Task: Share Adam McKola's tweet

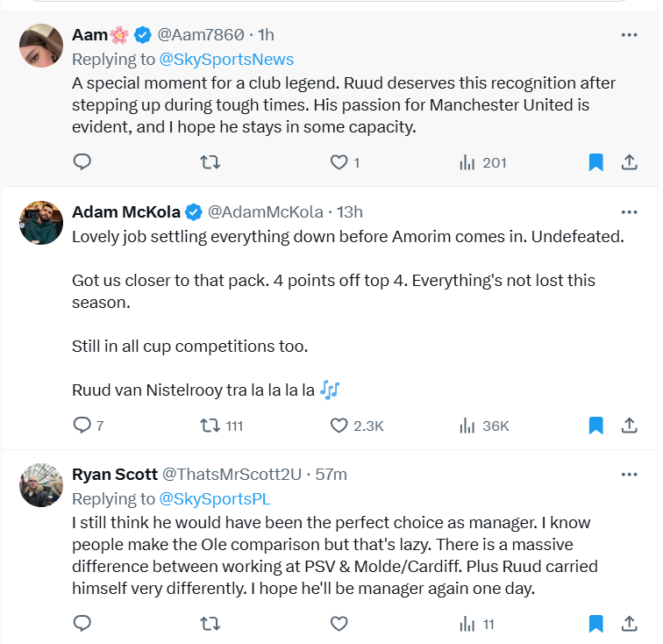Action: (629, 426)
